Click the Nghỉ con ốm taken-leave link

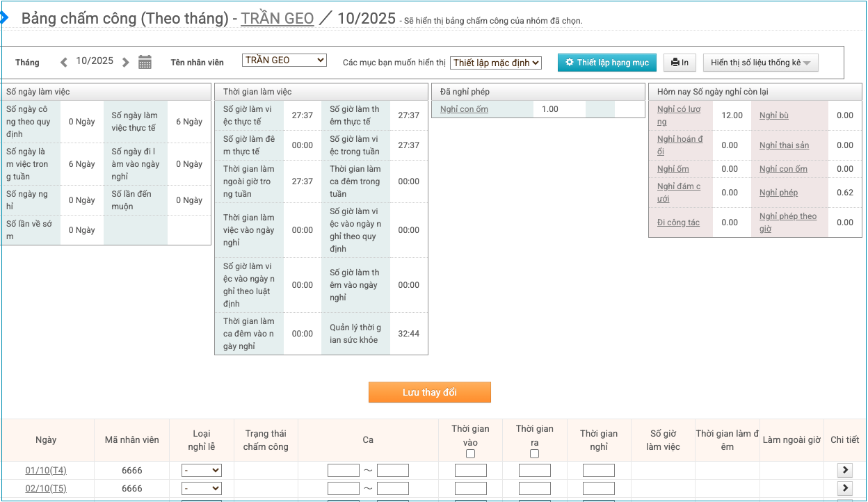click(464, 109)
